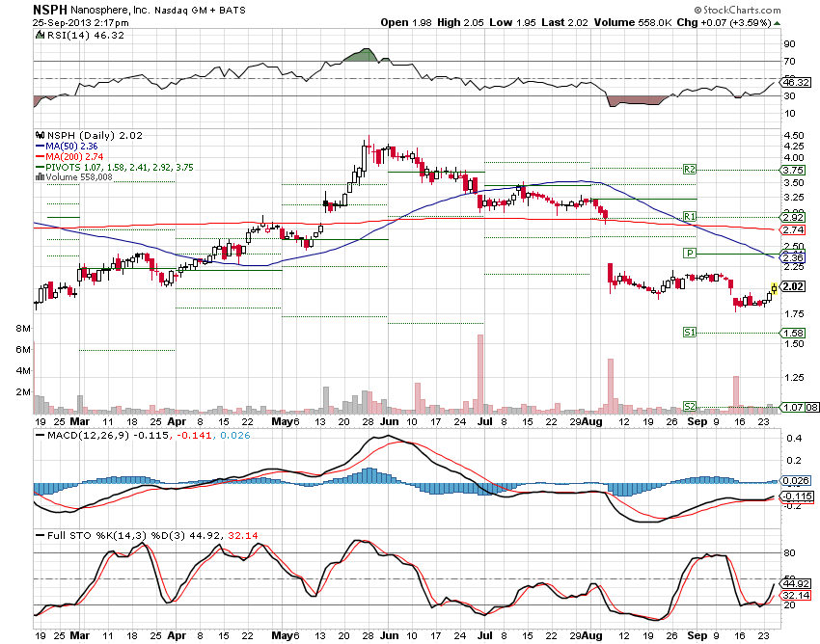Click the Sep label on bottom date axis
The width and height of the screenshot is (820, 644).
[x=697, y=635]
